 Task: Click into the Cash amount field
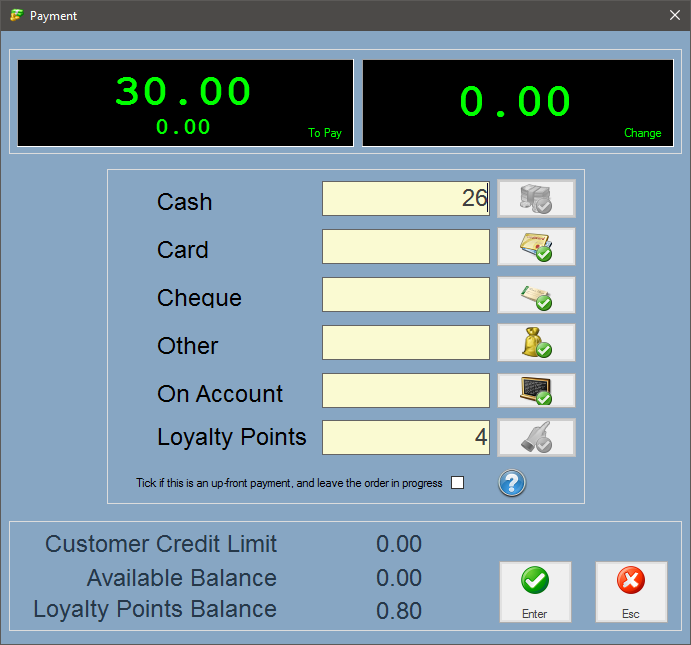405,199
